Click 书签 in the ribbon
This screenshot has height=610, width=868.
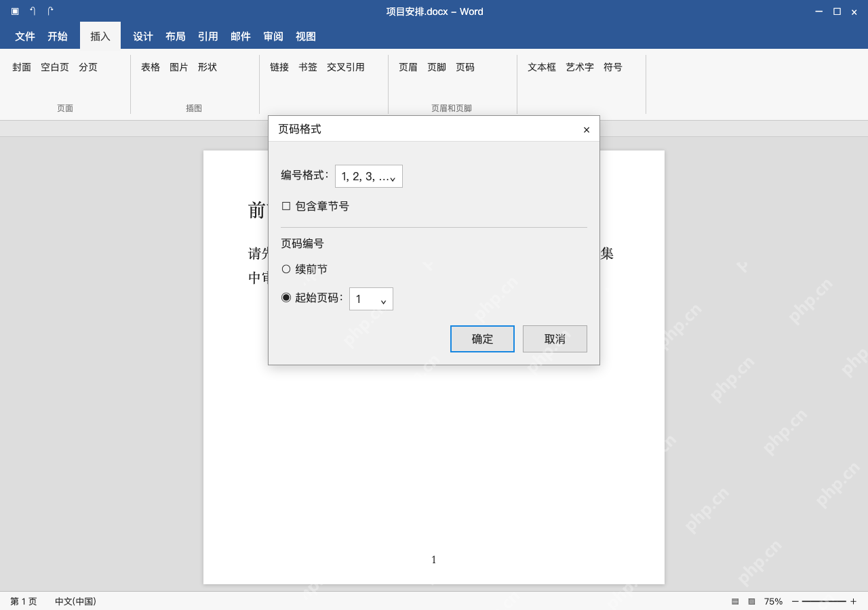(x=308, y=67)
